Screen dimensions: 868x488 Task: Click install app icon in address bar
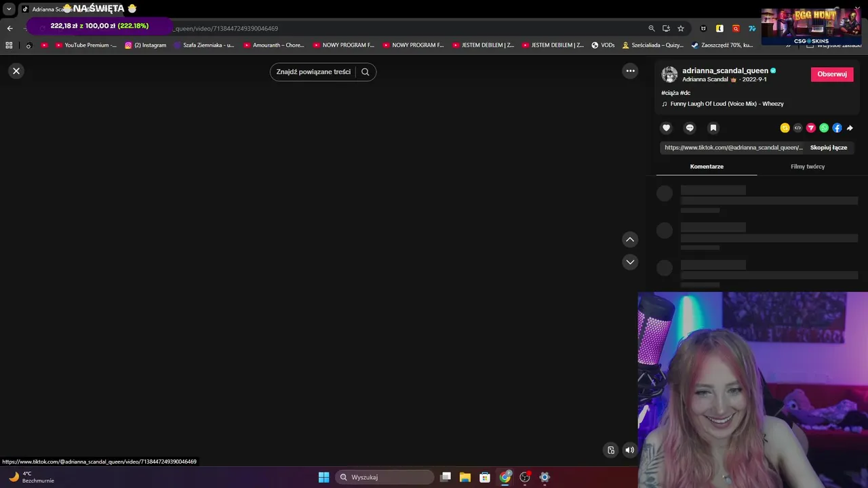tap(666, 28)
